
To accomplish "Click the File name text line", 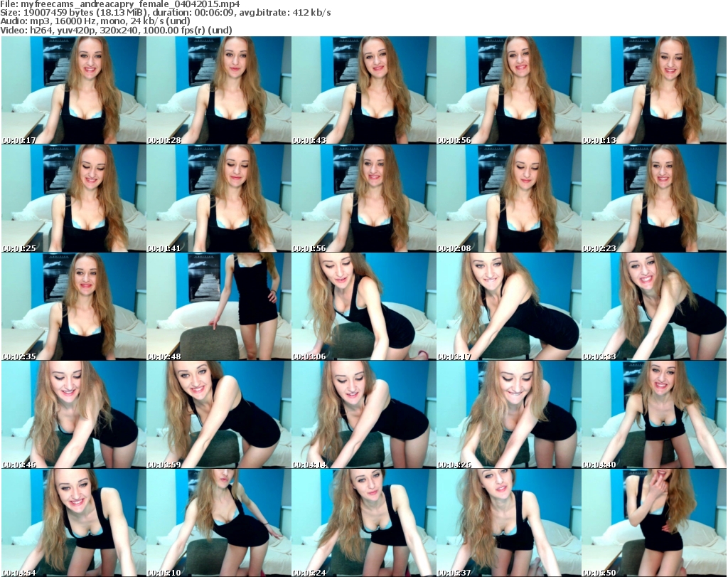I will point(124,4).
